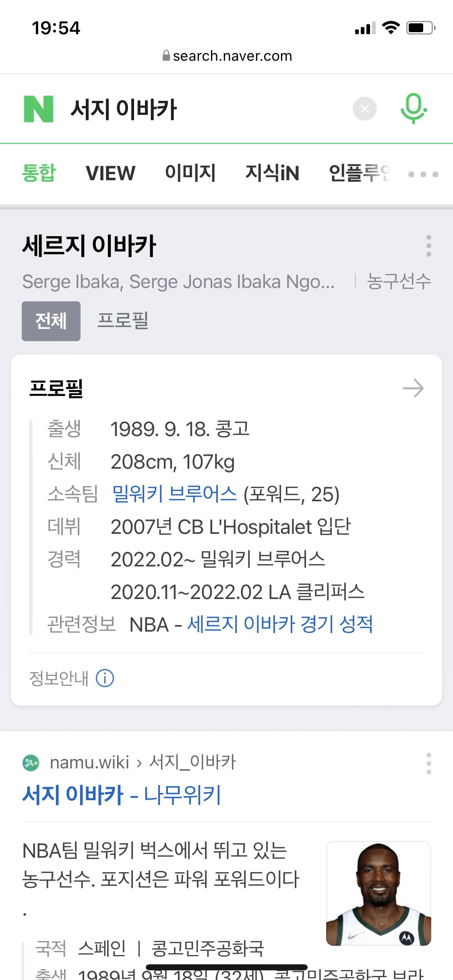Tap the namu.wiki favicon icon
This screenshot has height=980, width=453.
point(31,763)
